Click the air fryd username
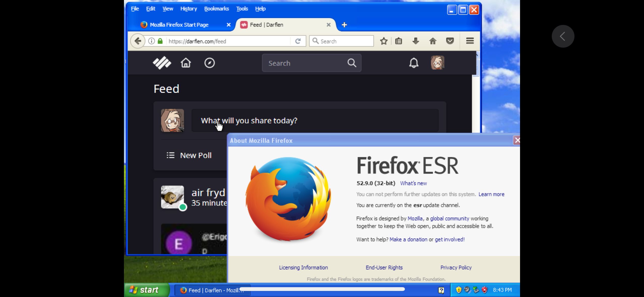The height and width of the screenshot is (297, 644). tap(208, 192)
